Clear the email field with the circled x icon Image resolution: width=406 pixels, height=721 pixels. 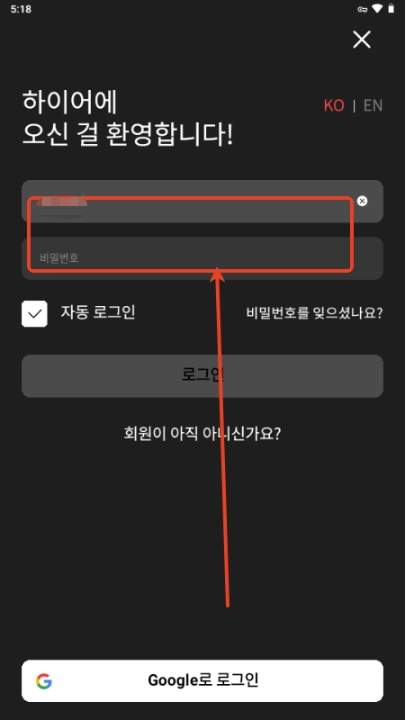pyautogui.click(x=362, y=201)
